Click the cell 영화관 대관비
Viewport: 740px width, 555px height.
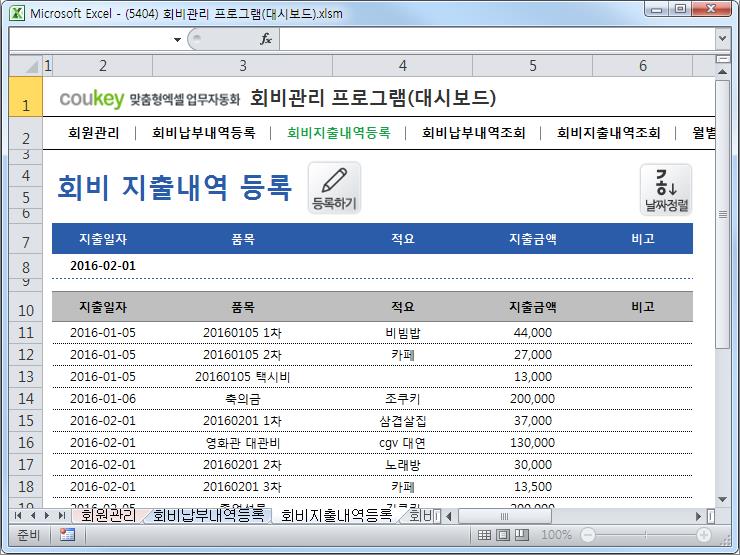coord(243,443)
